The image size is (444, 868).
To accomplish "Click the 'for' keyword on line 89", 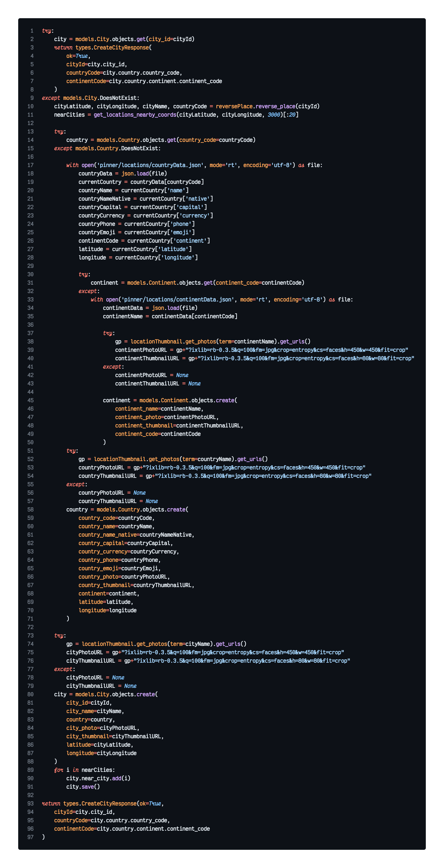I will (59, 770).
